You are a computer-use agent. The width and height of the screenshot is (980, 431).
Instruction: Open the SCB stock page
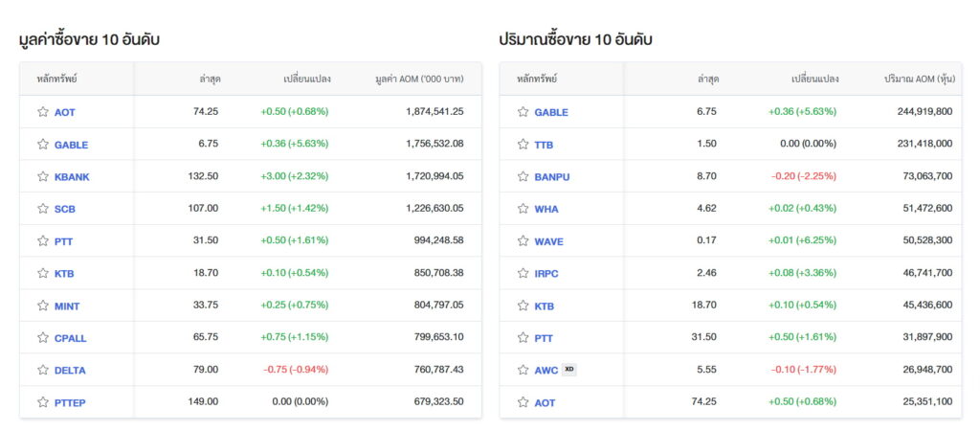click(x=65, y=210)
